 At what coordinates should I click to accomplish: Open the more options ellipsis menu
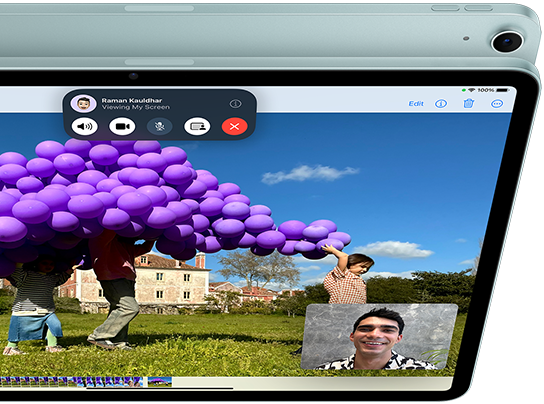point(497,103)
